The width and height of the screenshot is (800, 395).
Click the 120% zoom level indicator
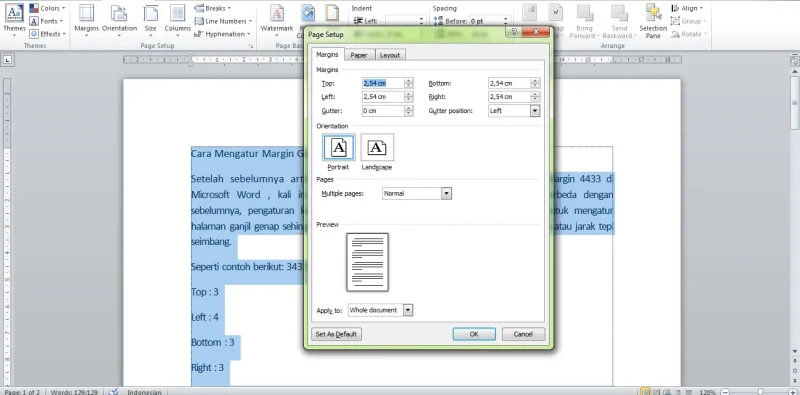(x=708, y=392)
